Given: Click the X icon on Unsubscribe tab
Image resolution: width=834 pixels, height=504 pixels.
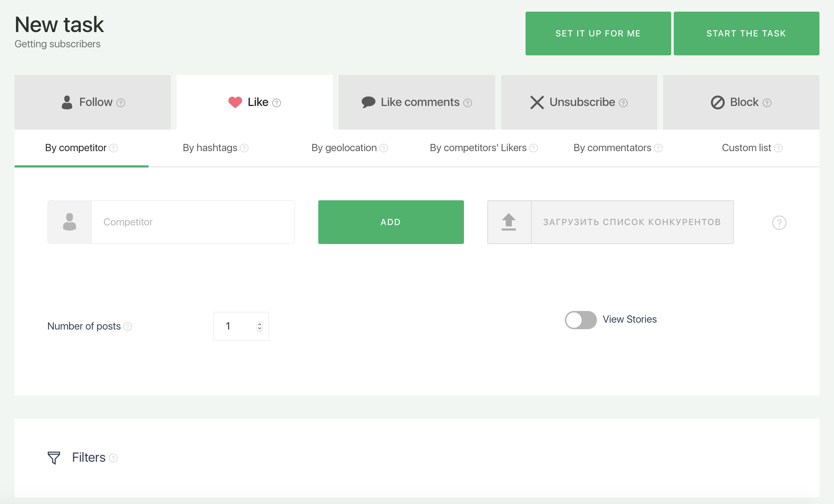Looking at the screenshot, I should (537, 102).
